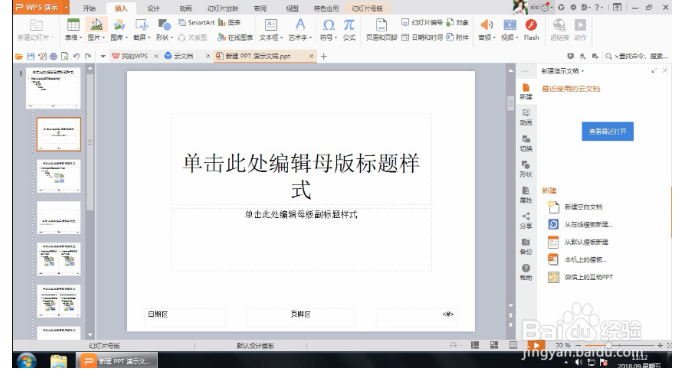The image size is (680, 375).
Task: Insert a table with the 表格 icon
Action: pos(73,25)
